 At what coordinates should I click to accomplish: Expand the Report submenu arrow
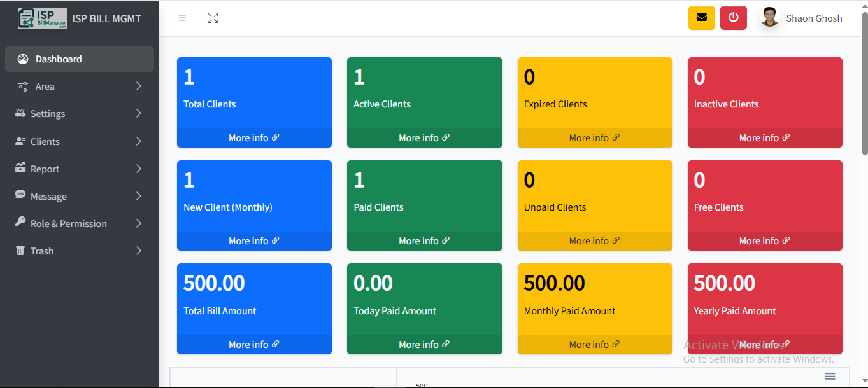[138, 169]
